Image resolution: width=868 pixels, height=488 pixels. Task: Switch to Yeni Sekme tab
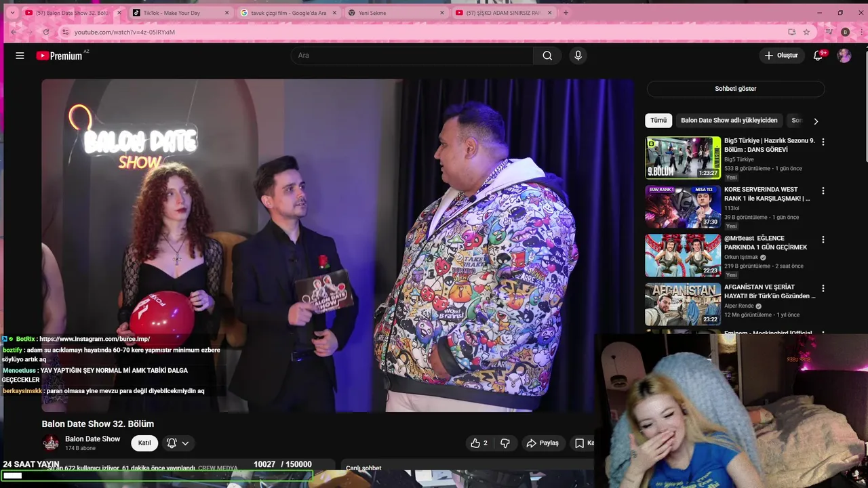pyautogui.click(x=397, y=12)
